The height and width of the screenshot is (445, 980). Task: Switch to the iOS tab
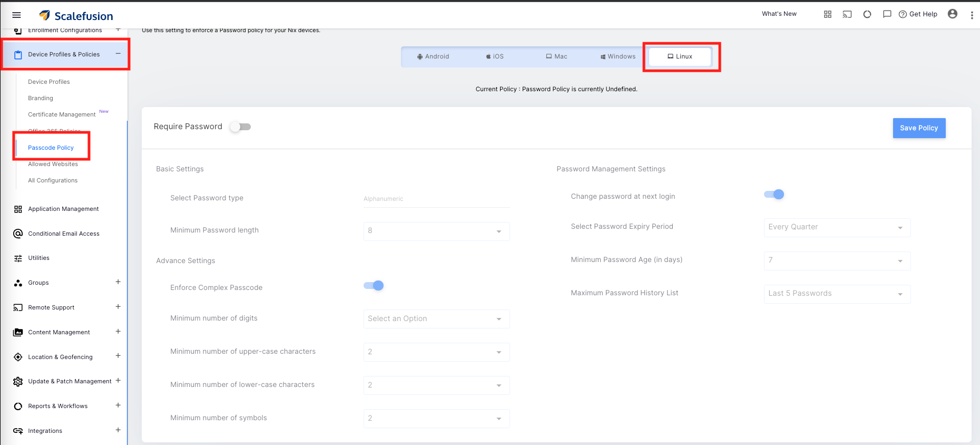[495, 56]
